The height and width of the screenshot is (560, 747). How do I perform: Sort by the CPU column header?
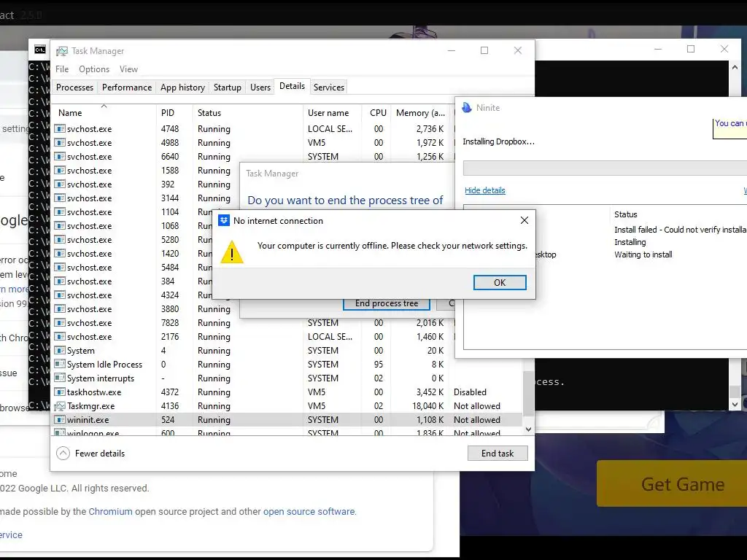pos(378,113)
